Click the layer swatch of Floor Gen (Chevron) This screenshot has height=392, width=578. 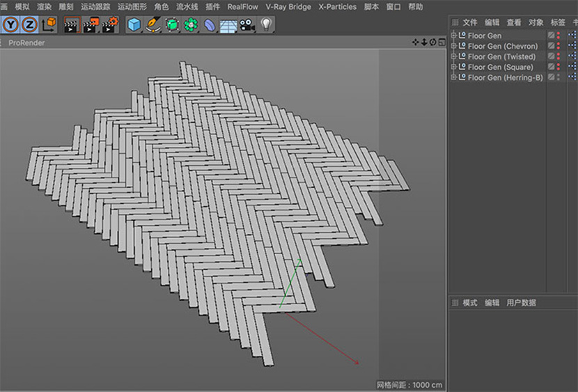[x=551, y=45]
